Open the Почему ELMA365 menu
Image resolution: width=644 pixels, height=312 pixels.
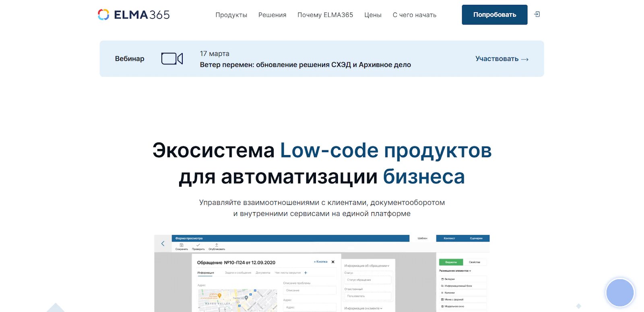tap(325, 15)
